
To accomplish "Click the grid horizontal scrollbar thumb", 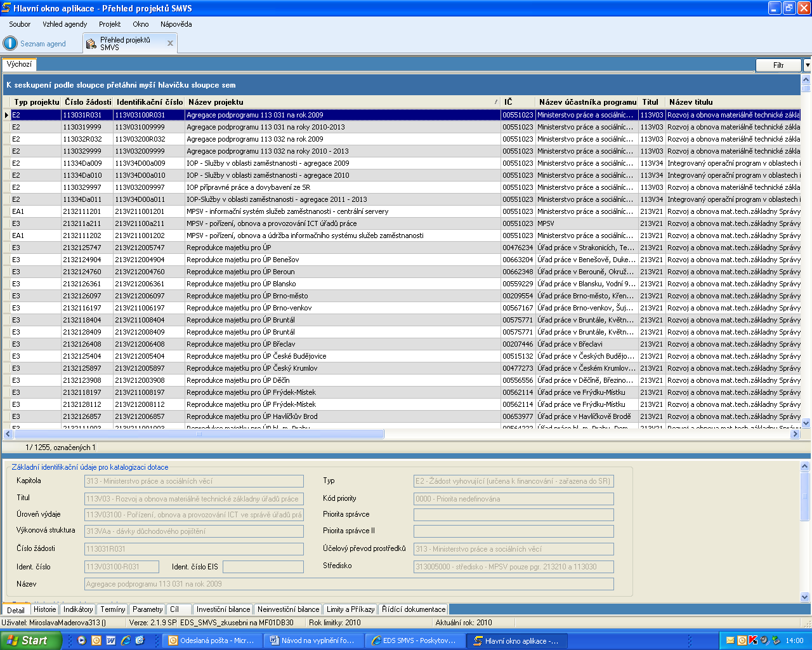I will 199,434.
